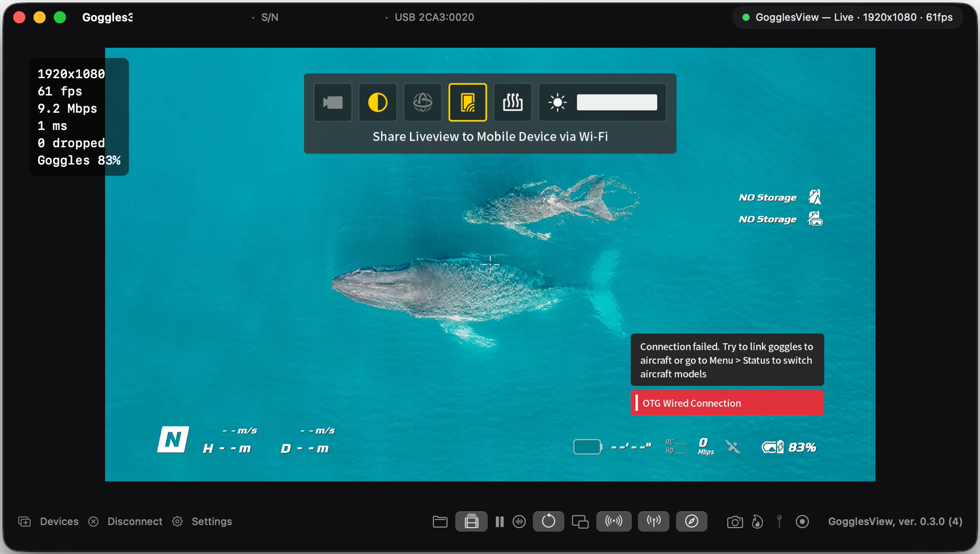980x554 pixels.
Task: Click the H - - m height readout
Action: (x=227, y=448)
